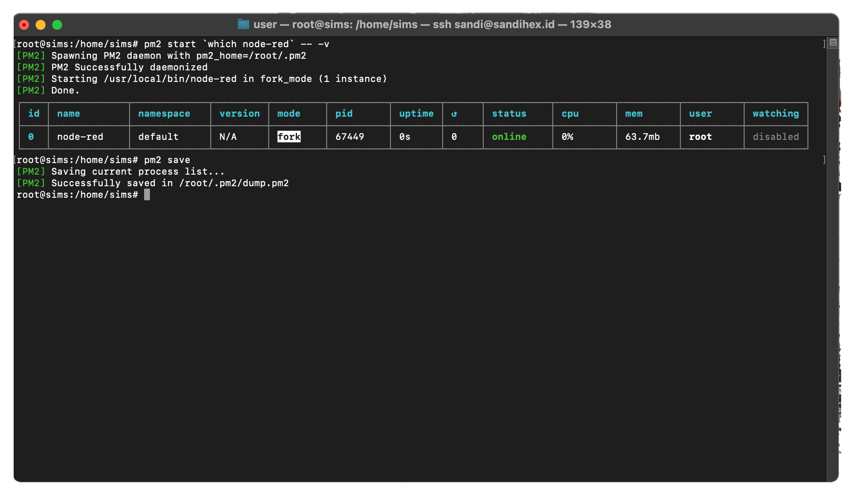The width and height of the screenshot is (849, 504).
Task: Click the highlighted 'fork' mode cell
Action: coord(289,137)
